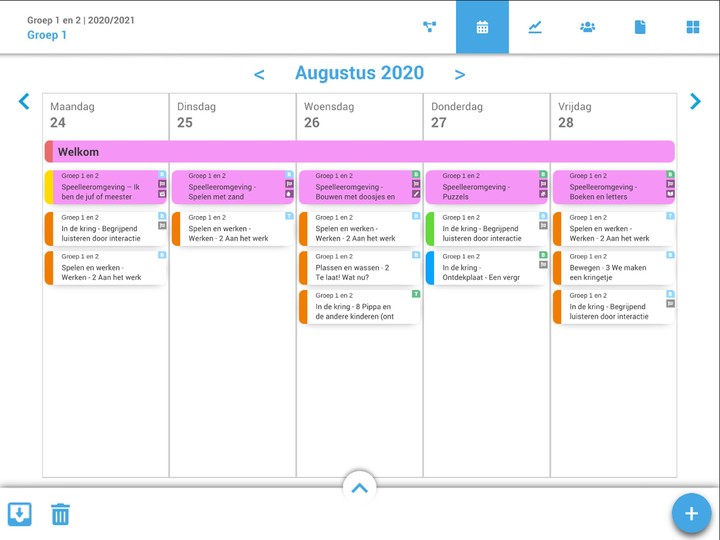This screenshot has width=720, height=540.
Task: Open the learning lines network icon
Action: 430,27
